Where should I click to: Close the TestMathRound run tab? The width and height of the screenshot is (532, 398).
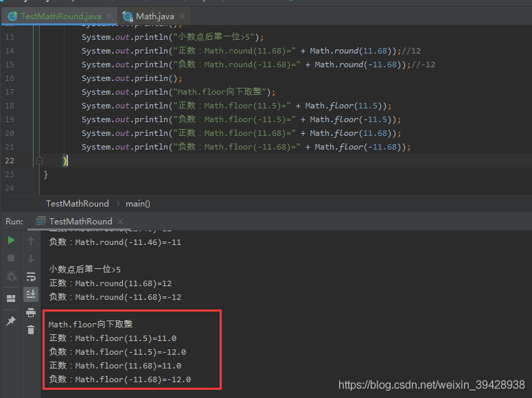point(119,222)
